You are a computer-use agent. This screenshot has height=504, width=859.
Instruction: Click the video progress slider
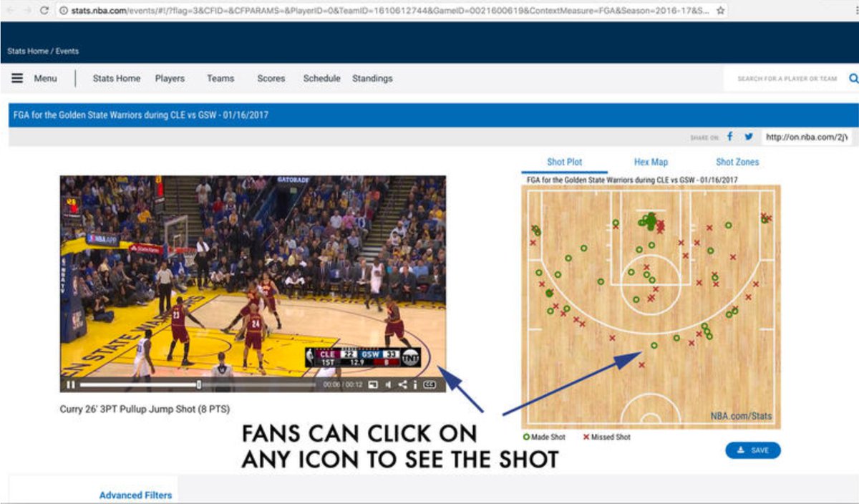pyautogui.click(x=198, y=384)
